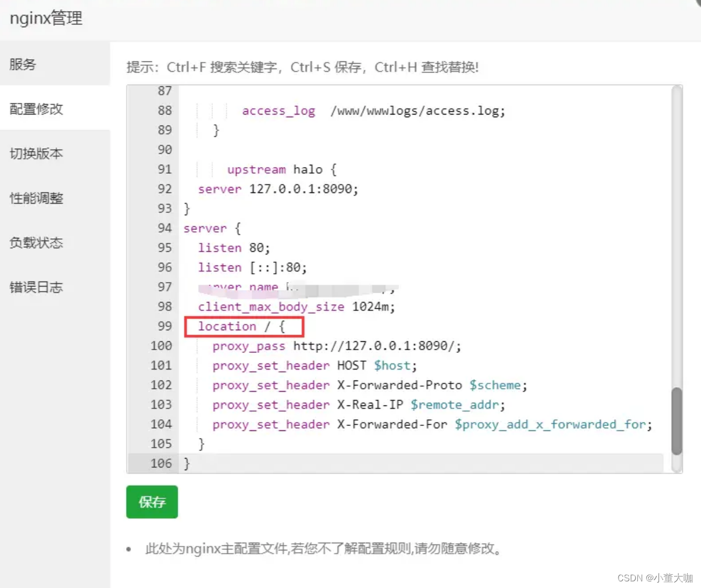Click the closing brace on line 105
This screenshot has height=588, width=701.
tap(201, 444)
